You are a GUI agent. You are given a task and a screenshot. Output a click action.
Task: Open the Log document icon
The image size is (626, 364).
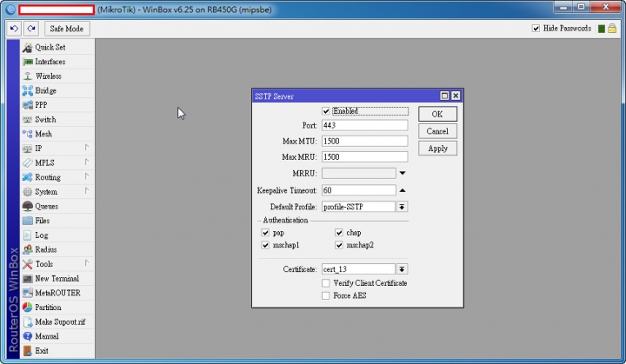pos(28,235)
